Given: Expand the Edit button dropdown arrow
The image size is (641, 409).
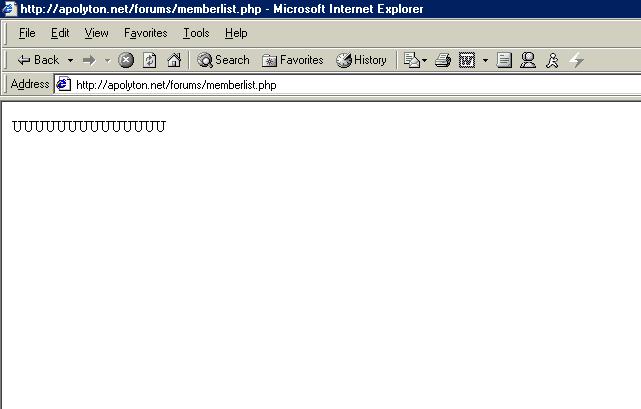Looking at the screenshot, I should tap(485, 60).
